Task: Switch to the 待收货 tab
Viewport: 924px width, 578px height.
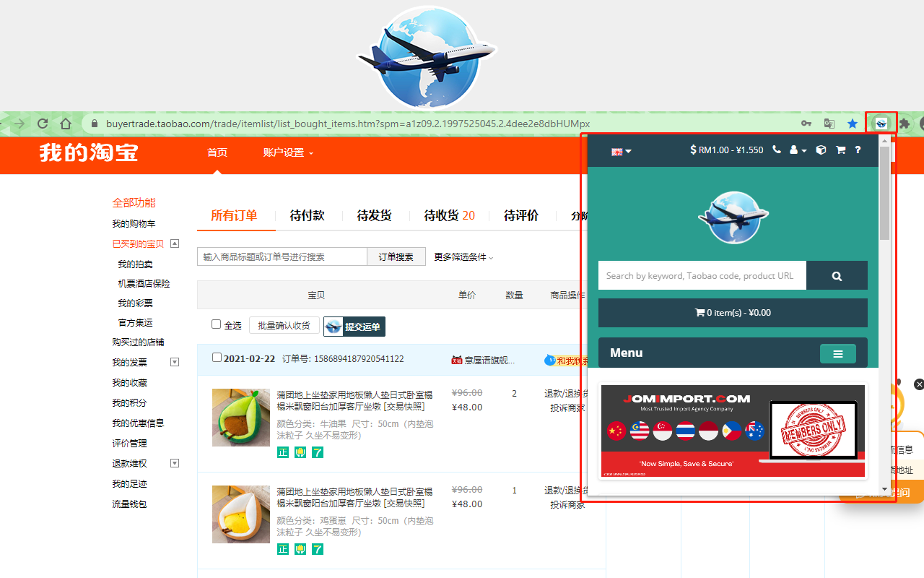Action: pyautogui.click(x=449, y=215)
